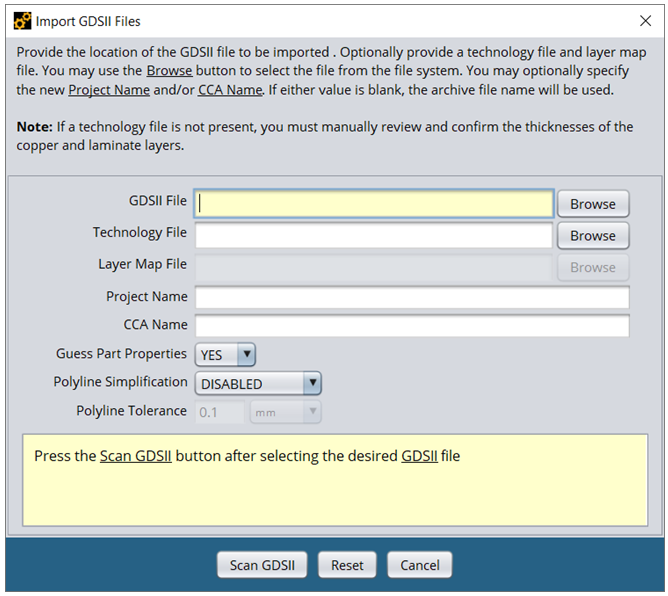Screen dimensions: 668x596
Task: Click the Layer Map File field
Action: [374, 267]
